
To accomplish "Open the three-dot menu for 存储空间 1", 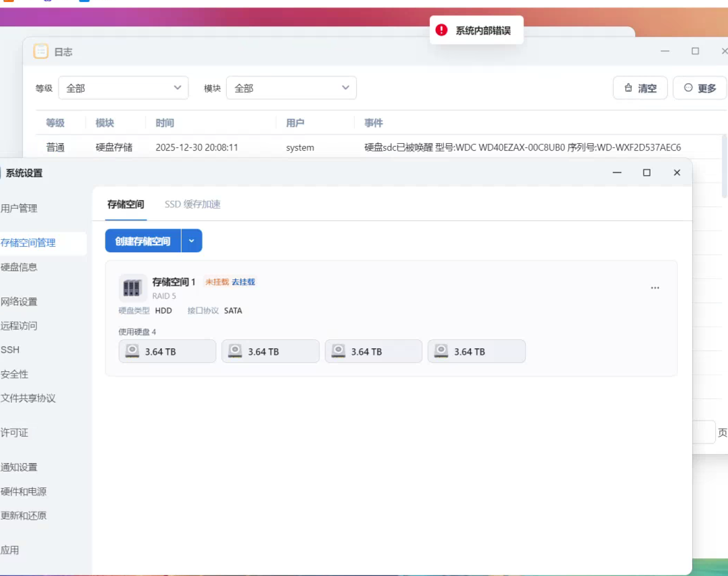I will [x=655, y=288].
